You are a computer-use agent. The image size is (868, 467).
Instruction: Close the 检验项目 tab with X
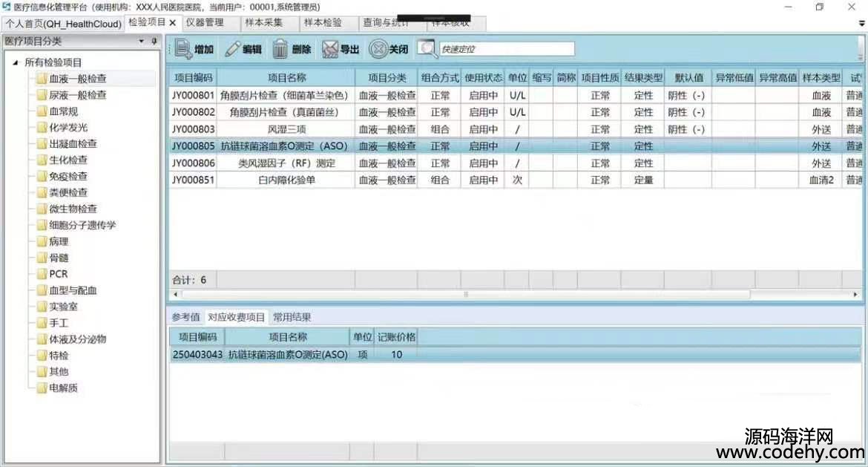(173, 23)
